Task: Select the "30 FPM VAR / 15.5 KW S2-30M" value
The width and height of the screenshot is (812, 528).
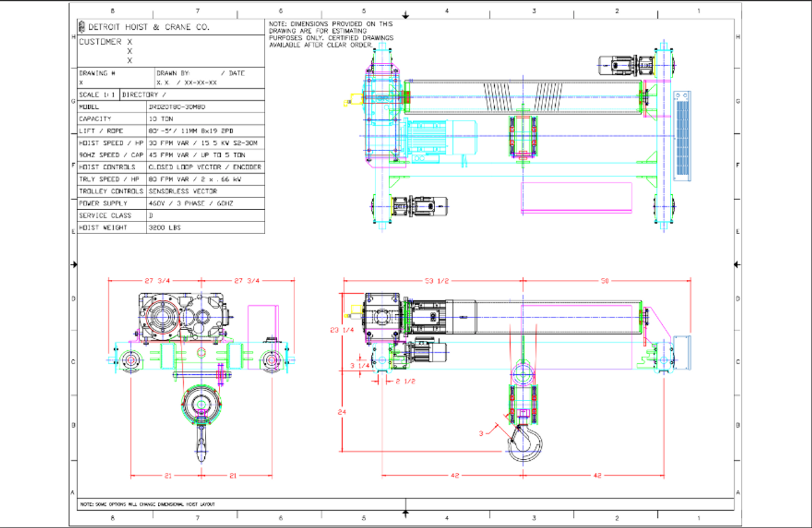Action: point(204,143)
